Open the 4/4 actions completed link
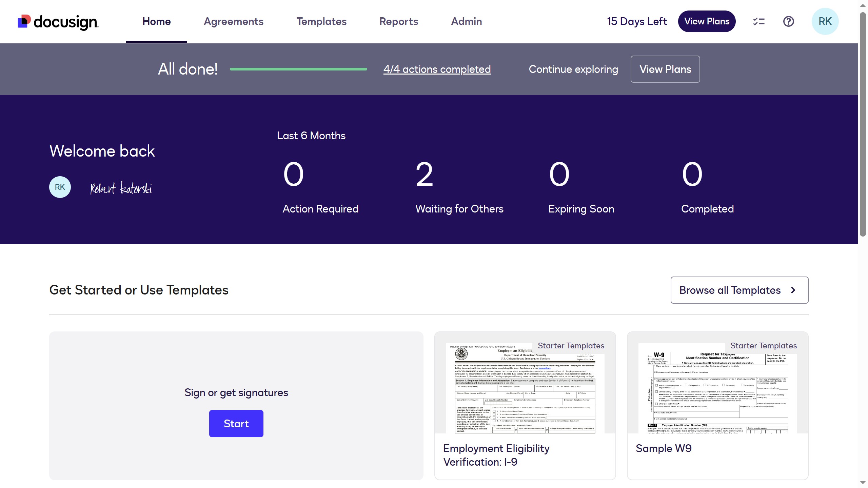 437,69
